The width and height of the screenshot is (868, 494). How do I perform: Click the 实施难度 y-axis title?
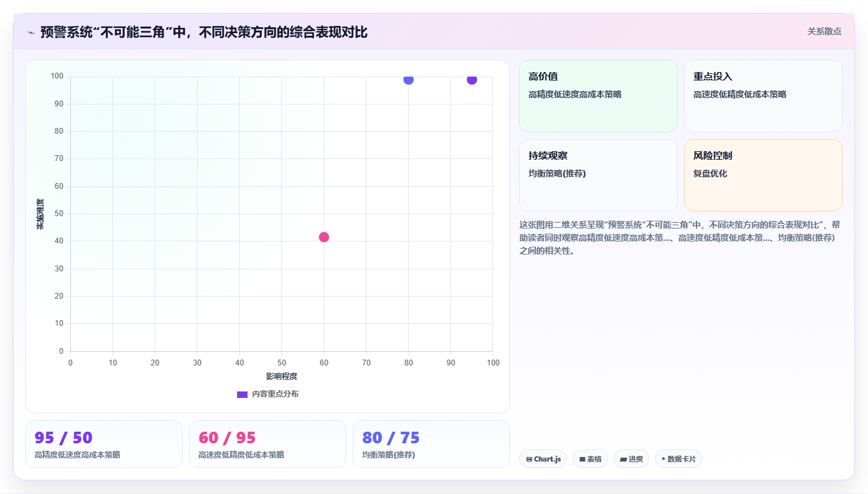click(x=40, y=214)
